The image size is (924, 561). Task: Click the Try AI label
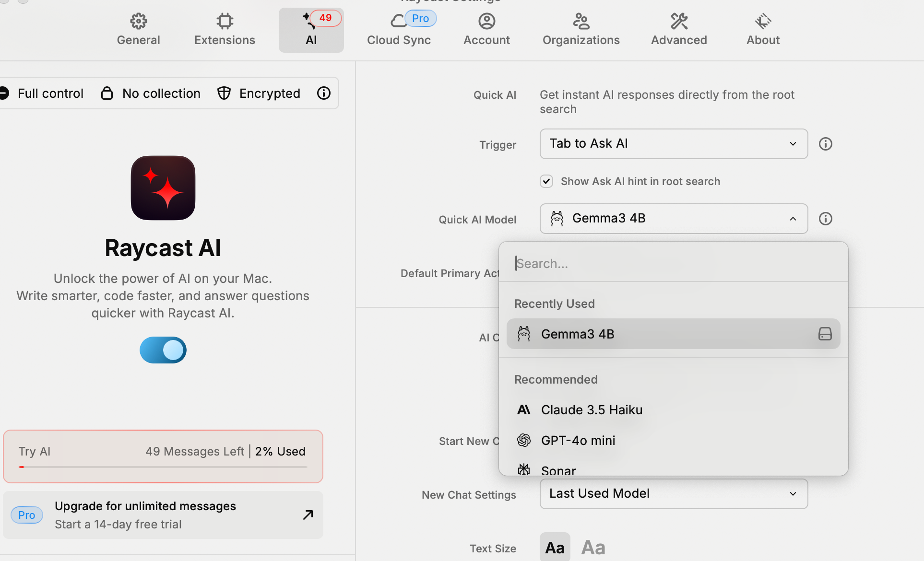(35, 451)
